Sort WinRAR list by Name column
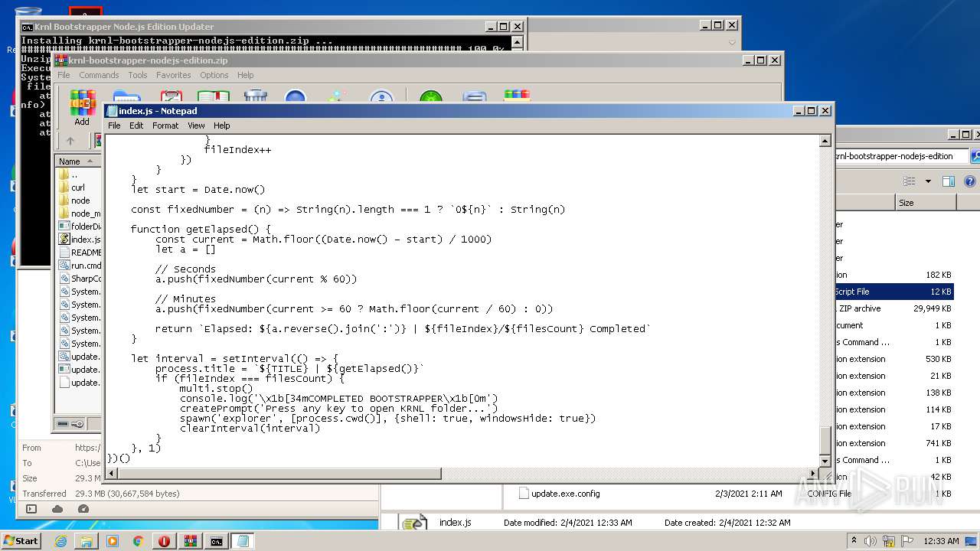This screenshot has width=980, height=551. tap(77, 161)
